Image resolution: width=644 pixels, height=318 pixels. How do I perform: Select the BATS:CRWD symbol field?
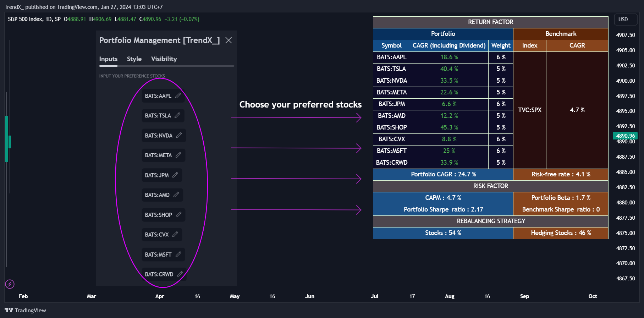click(x=164, y=274)
